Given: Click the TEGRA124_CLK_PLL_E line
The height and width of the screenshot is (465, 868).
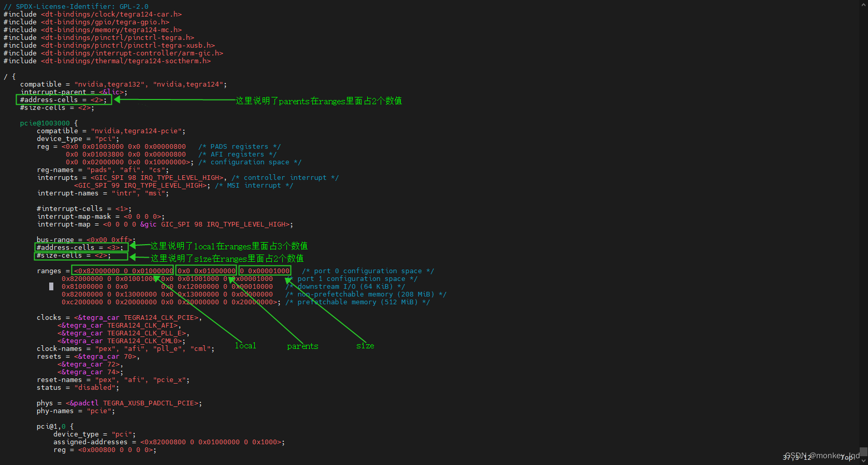Looking at the screenshot, I should pos(123,333).
